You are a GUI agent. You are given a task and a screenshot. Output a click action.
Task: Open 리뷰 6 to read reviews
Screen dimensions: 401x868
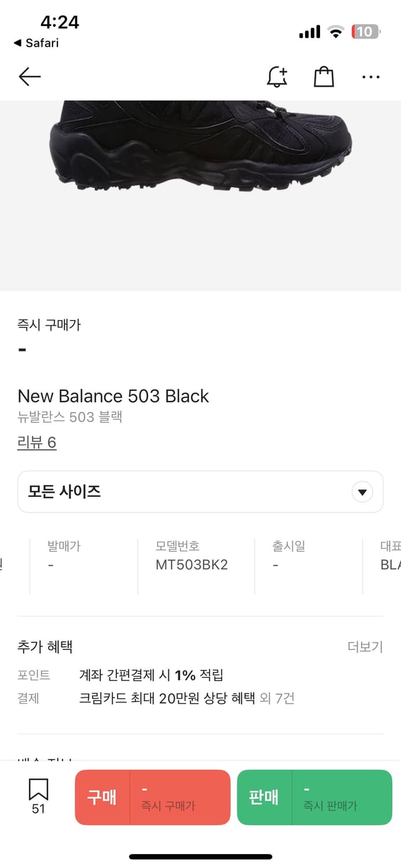click(37, 442)
